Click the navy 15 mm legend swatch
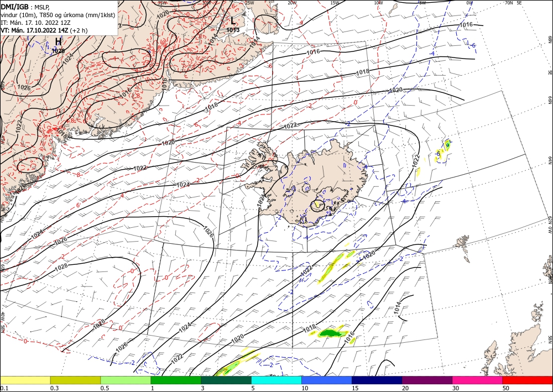The width and height of the screenshot is (553, 392). point(377,380)
